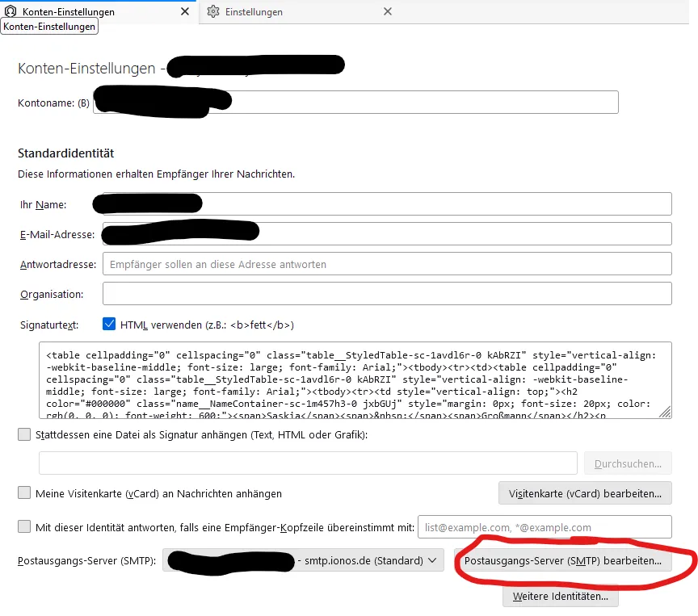The image size is (698, 616).
Task: Open Weitere Identitäten dialog
Action: pos(561,596)
